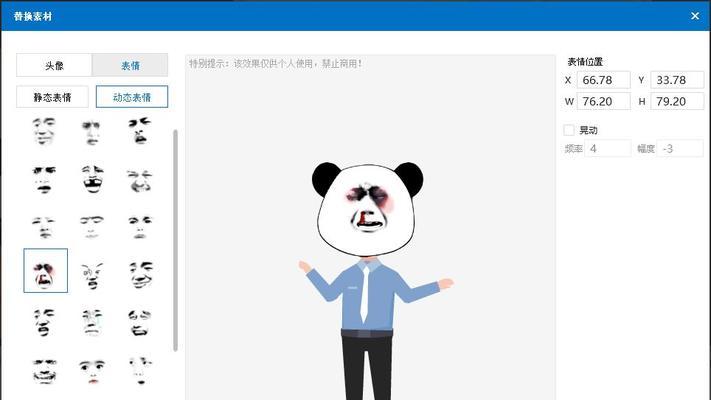Click the 频率 field showing 4
711x400 pixels.
click(608, 148)
